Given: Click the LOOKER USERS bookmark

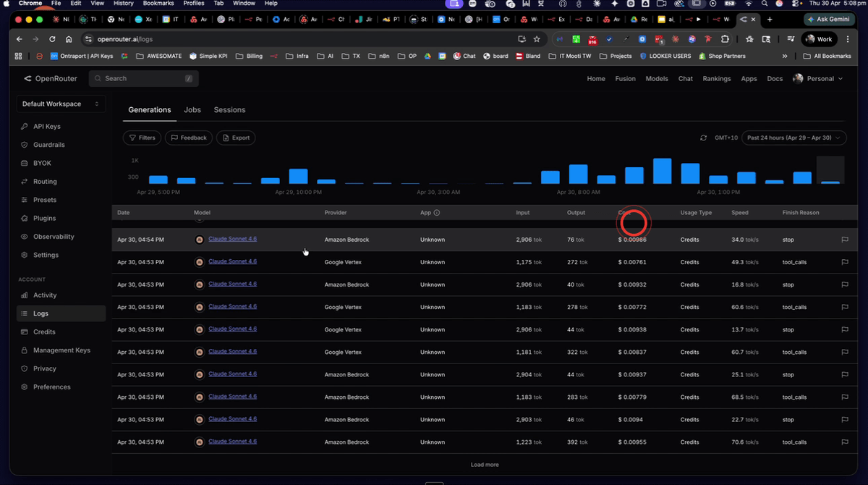Looking at the screenshot, I should (665, 56).
